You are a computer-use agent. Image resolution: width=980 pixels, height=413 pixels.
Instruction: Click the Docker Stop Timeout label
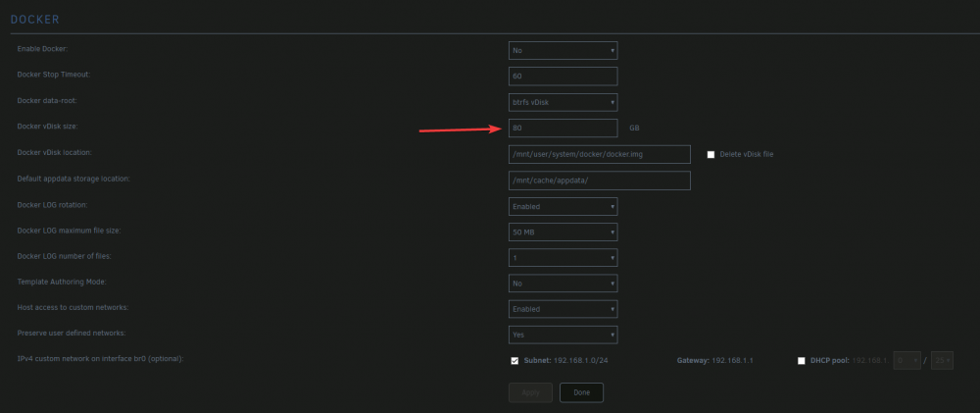pos(54,75)
